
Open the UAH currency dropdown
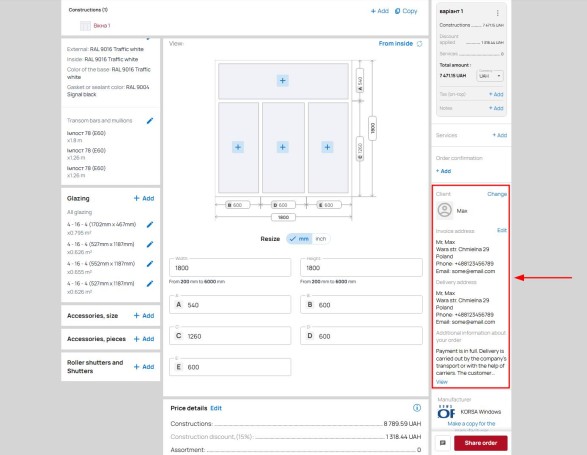490,76
